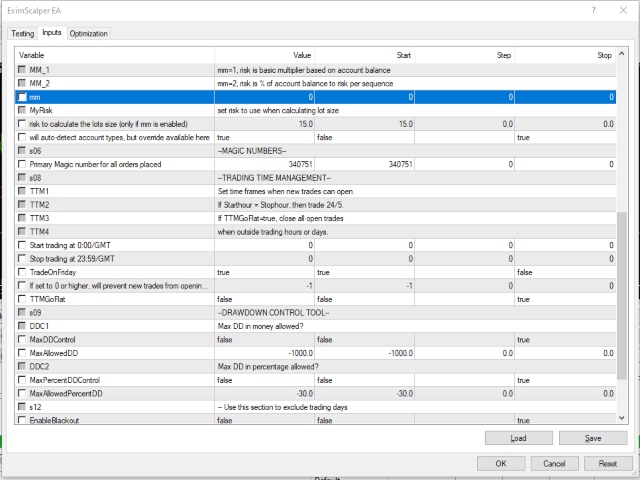The height and width of the screenshot is (480, 640).
Task: Click the Save button
Action: [x=593, y=438]
